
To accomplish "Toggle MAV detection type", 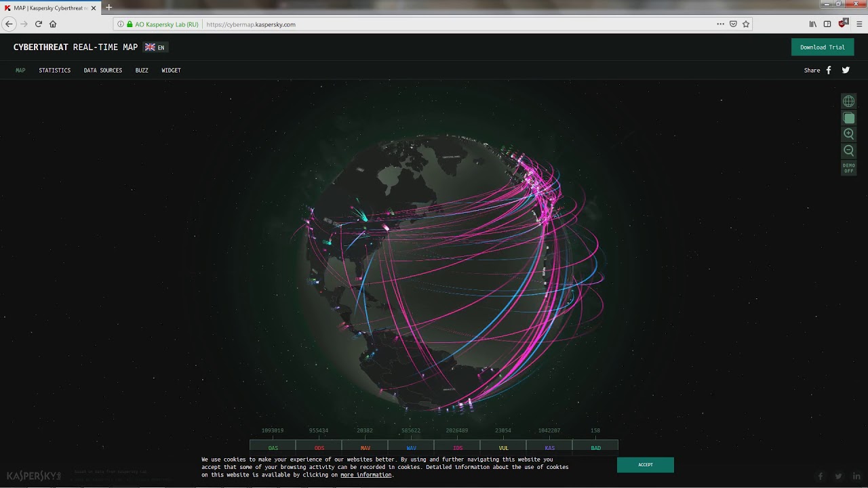I will [x=365, y=447].
